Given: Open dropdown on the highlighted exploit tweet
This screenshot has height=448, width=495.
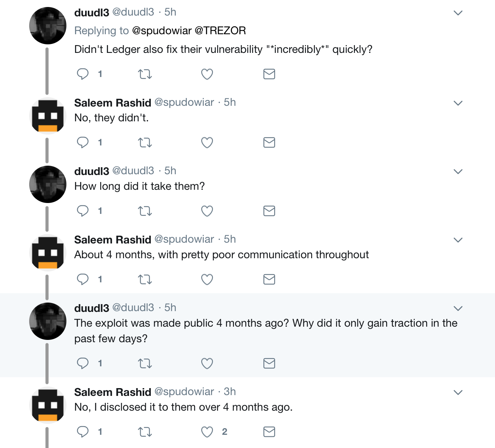Looking at the screenshot, I should click(x=458, y=308).
